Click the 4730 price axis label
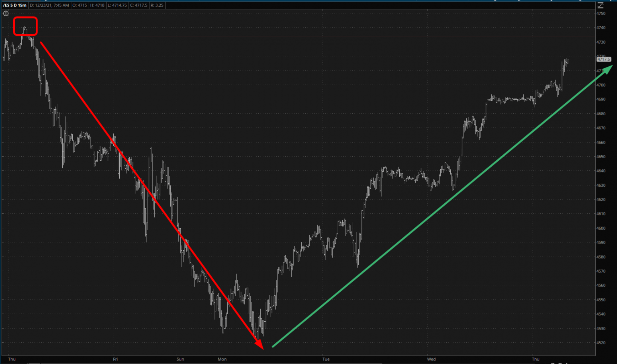 601,42
